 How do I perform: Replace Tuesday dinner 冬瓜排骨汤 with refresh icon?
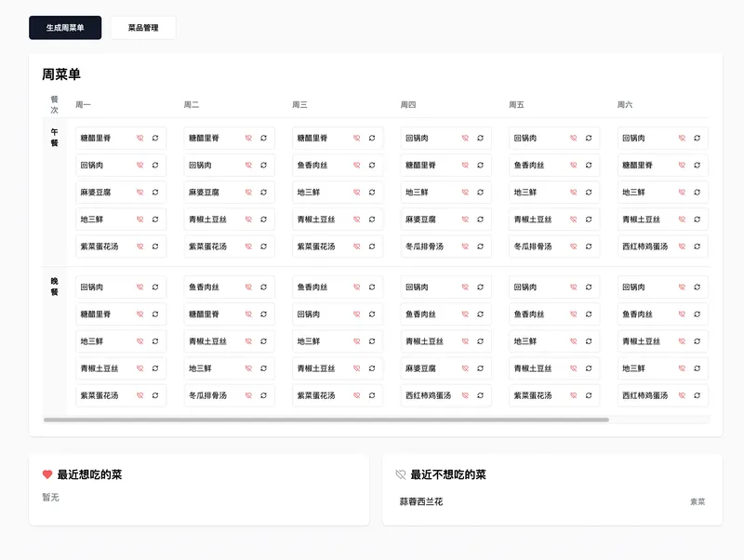[263, 395]
